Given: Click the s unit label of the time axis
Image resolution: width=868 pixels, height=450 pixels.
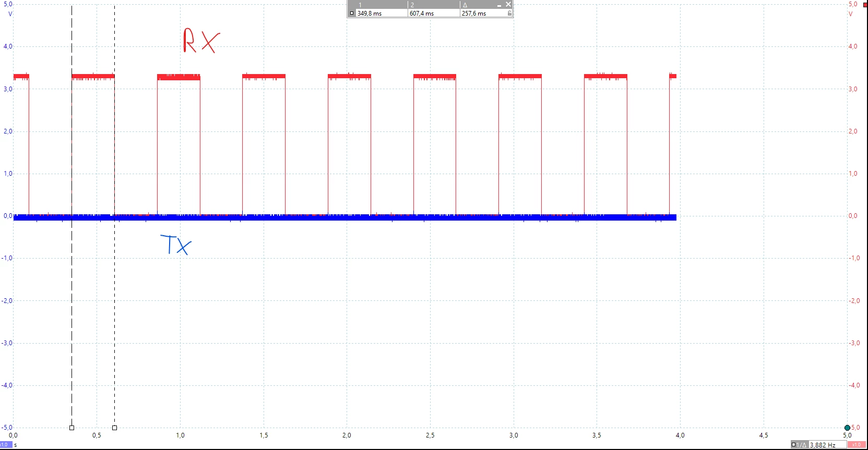Looking at the screenshot, I should pyautogui.click(x=16, y=445).
